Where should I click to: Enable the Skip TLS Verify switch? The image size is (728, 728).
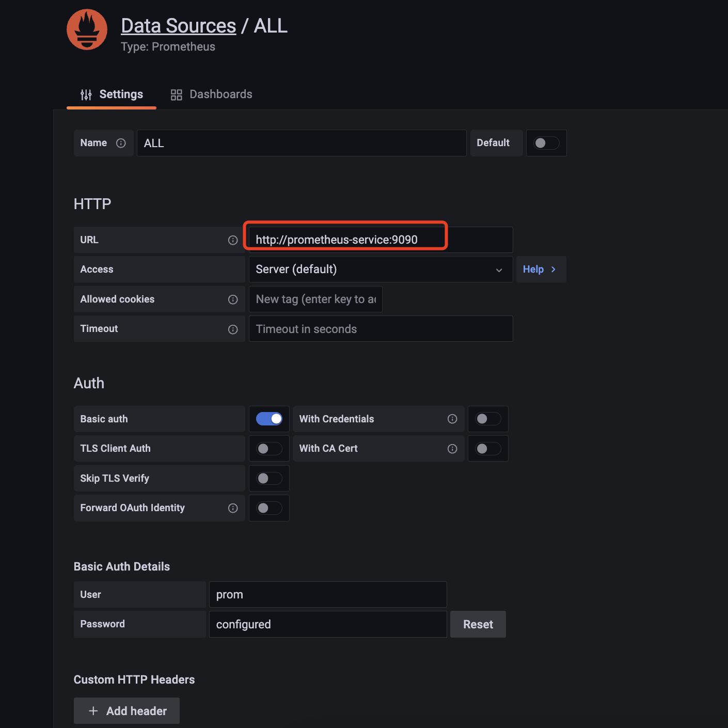(269, 479)
